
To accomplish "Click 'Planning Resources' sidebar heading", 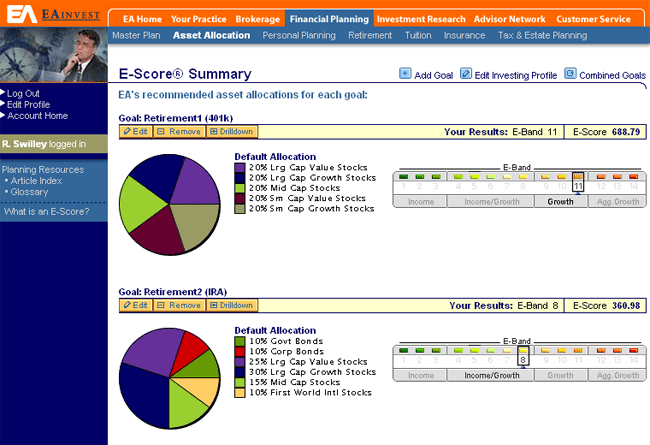I will tap(43, 170).
